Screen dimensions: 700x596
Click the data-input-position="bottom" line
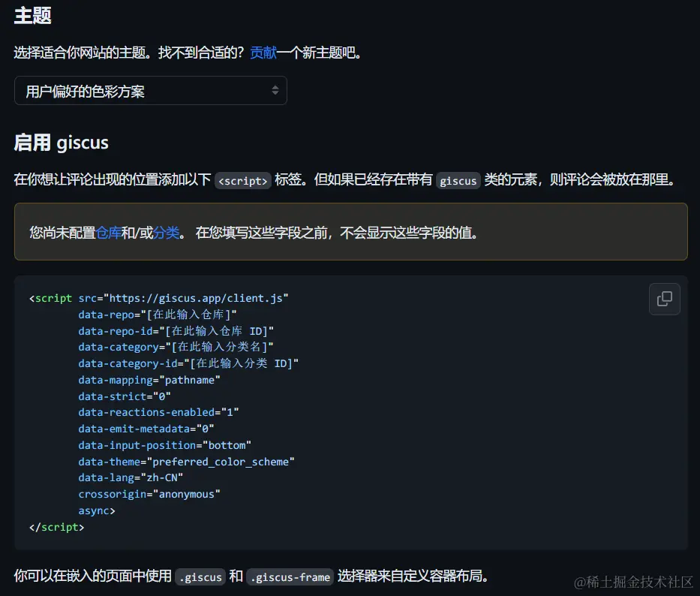[165, 445]
